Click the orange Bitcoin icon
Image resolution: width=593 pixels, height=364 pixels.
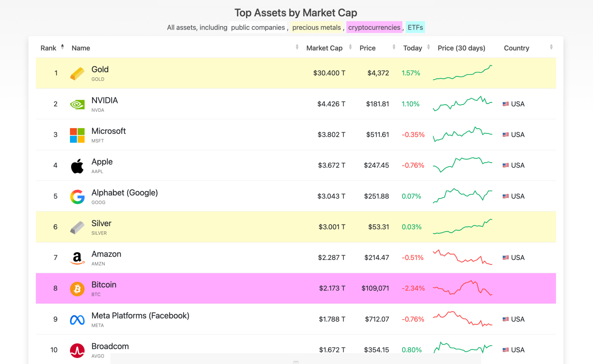[x=77, y=289]
